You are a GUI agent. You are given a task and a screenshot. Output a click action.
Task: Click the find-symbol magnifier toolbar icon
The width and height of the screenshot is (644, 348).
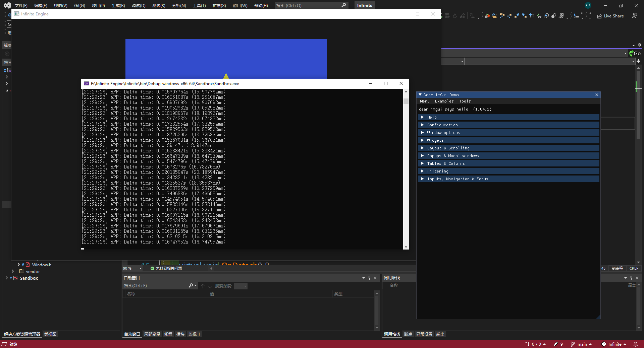coord(509,16)
